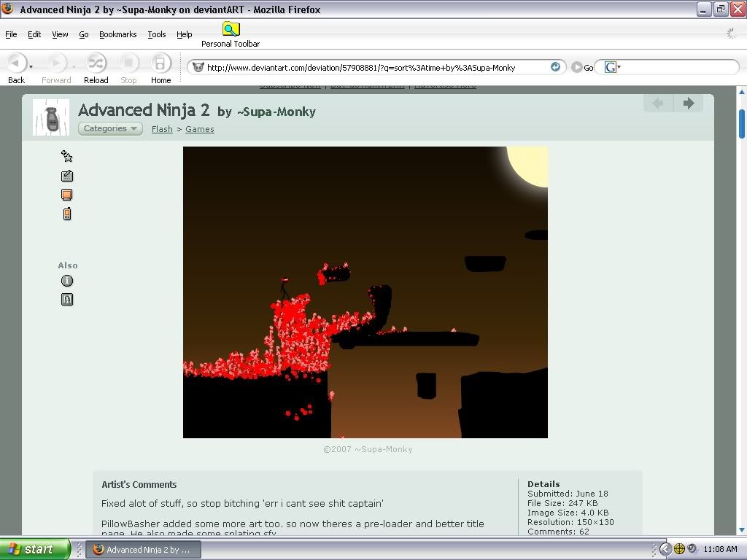The image size is (747, 560).
Task: Open the Go menu
Action: 84,34
